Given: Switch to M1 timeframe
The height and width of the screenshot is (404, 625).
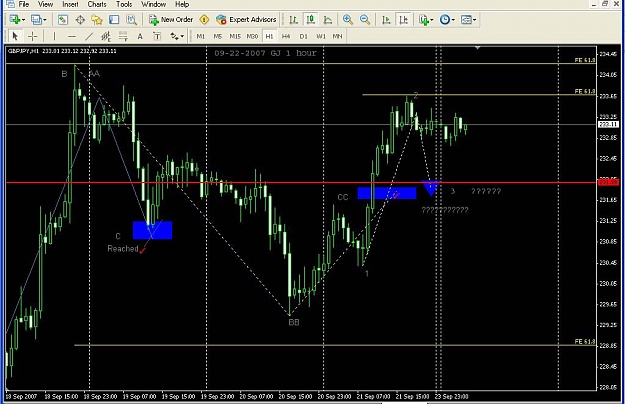Looking at the screenshot, I should (200, 36).
